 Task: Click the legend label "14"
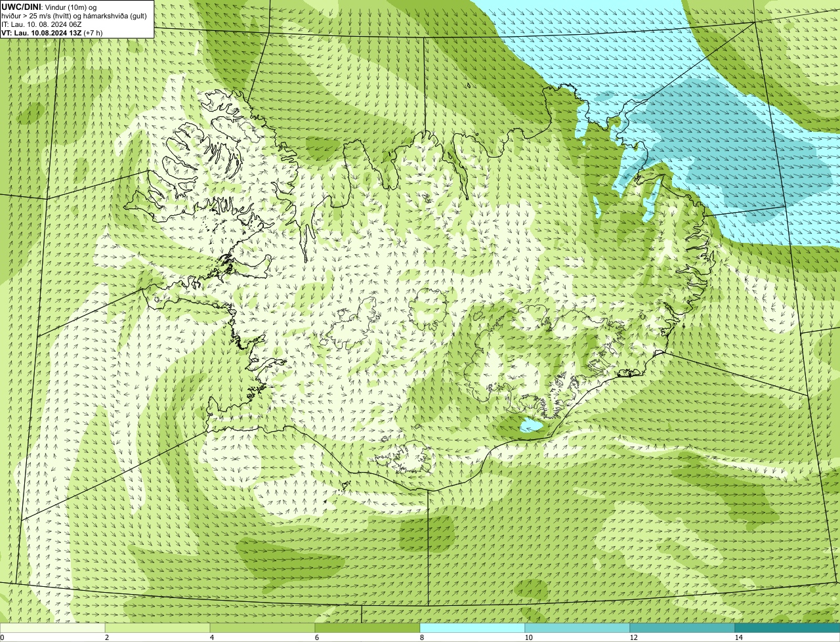pos(738,637)
